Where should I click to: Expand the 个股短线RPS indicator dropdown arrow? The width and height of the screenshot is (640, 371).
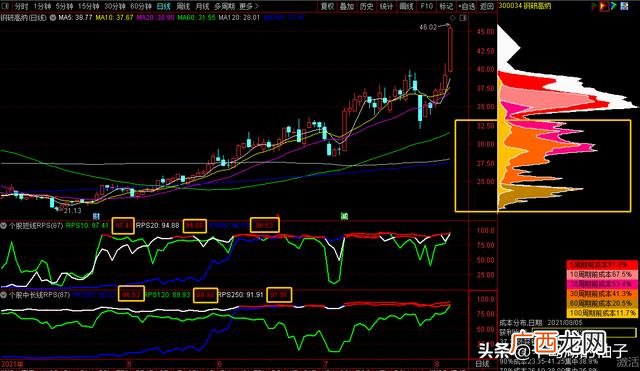4,225
